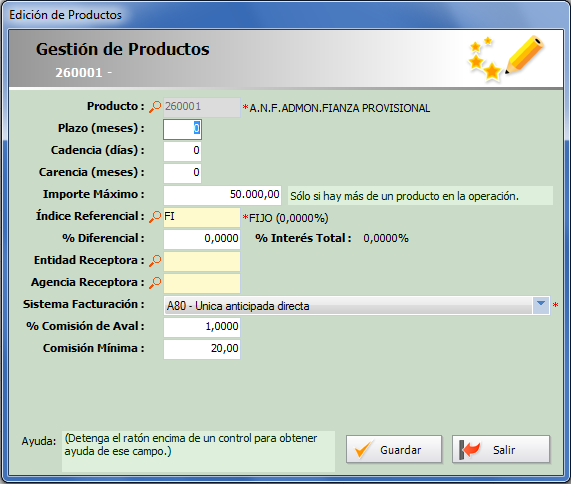Click the Entidad Receptora search magnifier

[x=155, y=261]
